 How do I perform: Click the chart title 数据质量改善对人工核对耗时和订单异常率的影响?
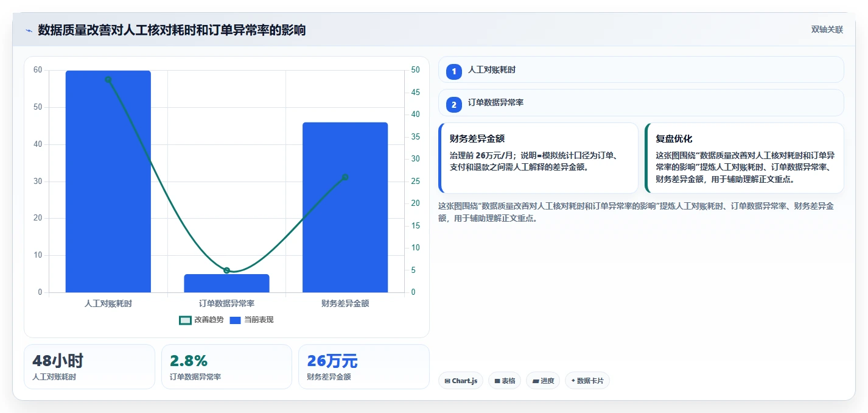[172, 30]
